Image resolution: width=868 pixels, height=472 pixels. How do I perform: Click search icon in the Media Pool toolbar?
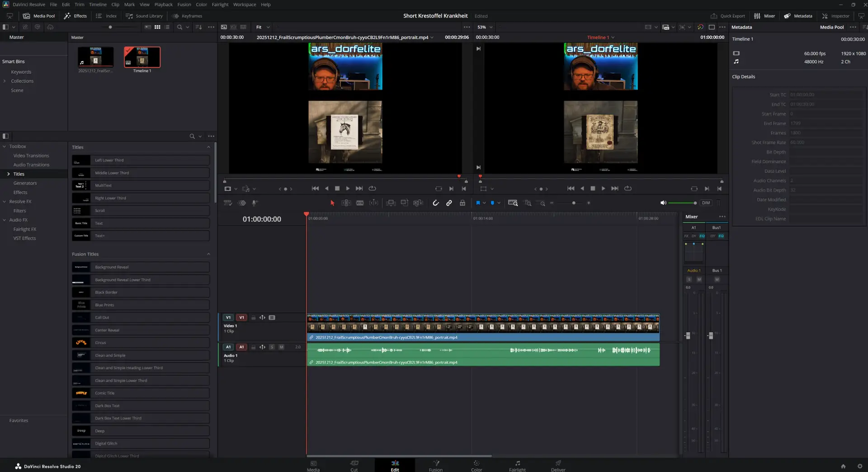click(x=179, y=27)
